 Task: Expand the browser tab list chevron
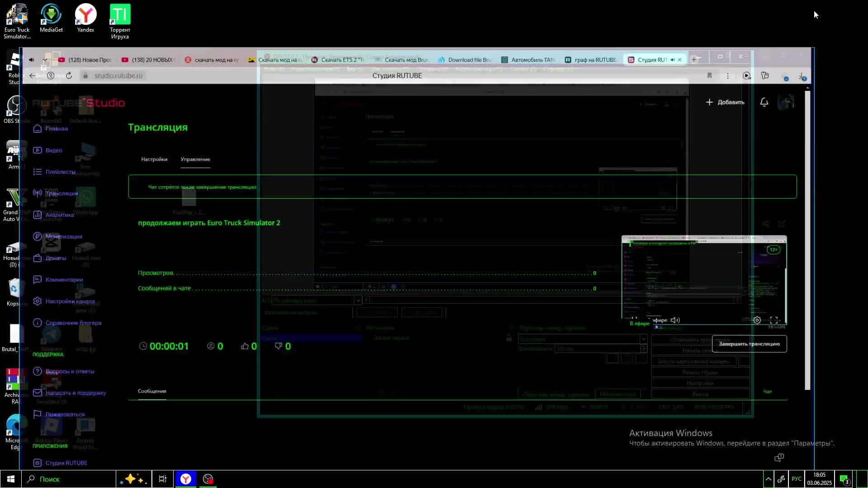(x=45, y=60)
